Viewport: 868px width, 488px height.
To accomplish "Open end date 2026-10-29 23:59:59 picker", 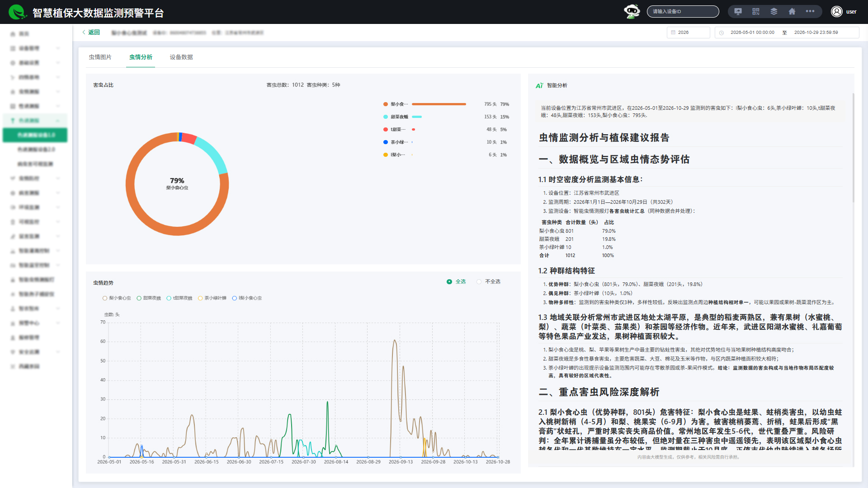I will click(816, 33).
